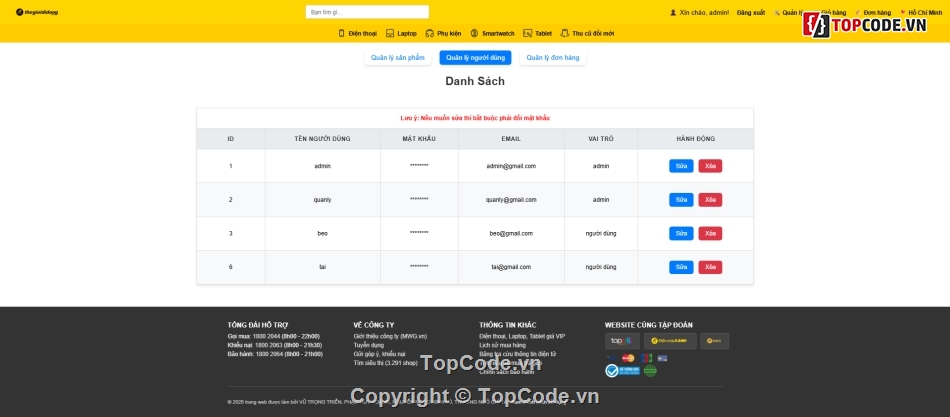Click the Danh Sách heading
This screenshot has height=417, width=950.
click(475, 81)
